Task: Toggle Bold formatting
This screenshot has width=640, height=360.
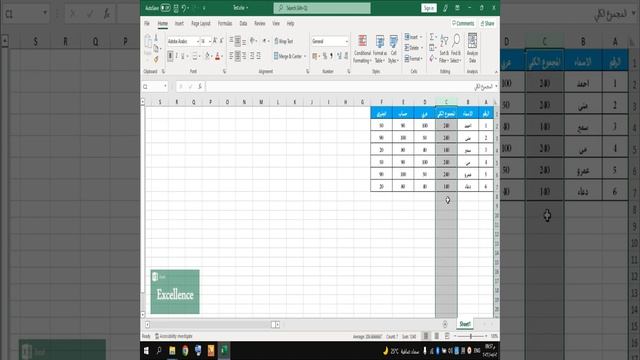Action: 170,56
